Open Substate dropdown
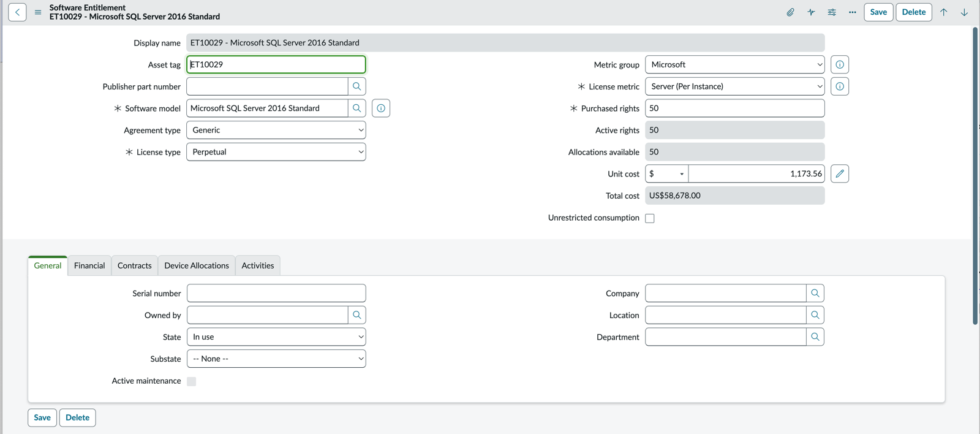Image resolution: width=980 pixels, height=434 pixels. pos(276,359)
